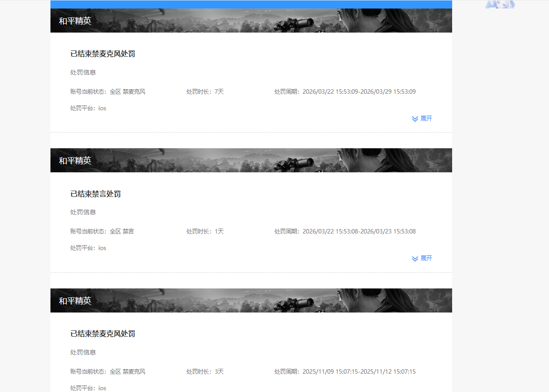The image size is (549, 392).
Task: Click 账号当前状态：全区 禁麦克风 in the 7天 record
Action: click(x=108, y=92)
